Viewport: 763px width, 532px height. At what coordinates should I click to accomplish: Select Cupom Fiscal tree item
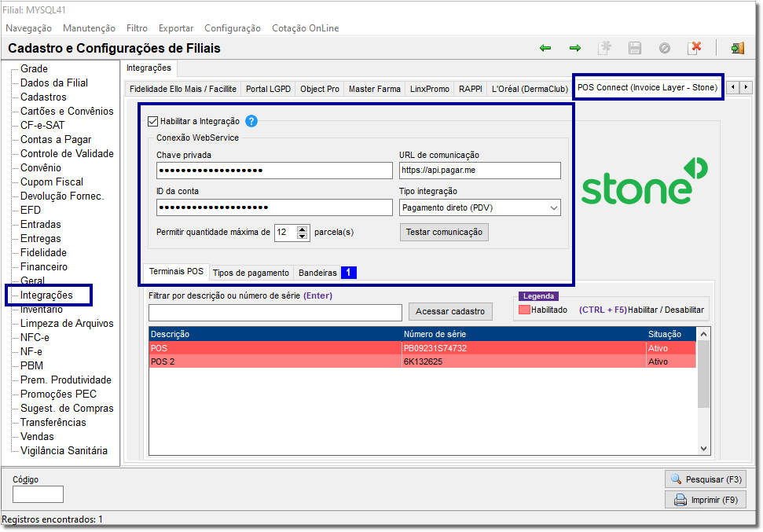52,182
